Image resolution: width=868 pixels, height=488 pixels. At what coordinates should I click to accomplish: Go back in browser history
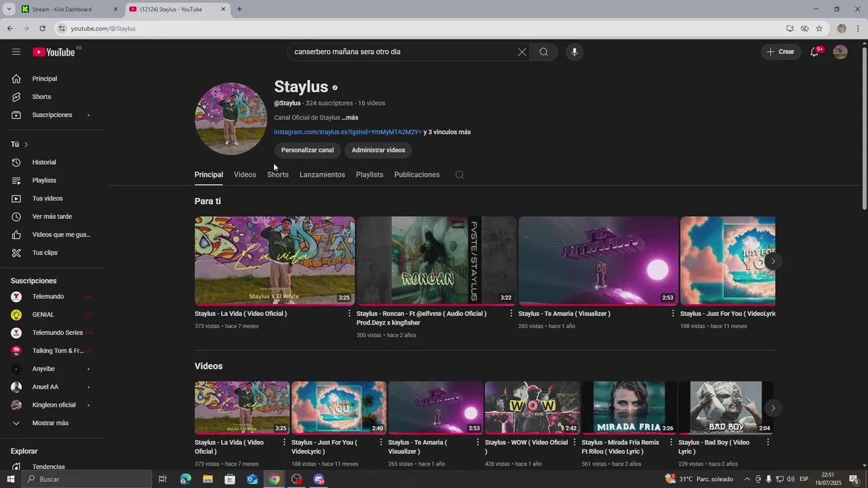9,28
